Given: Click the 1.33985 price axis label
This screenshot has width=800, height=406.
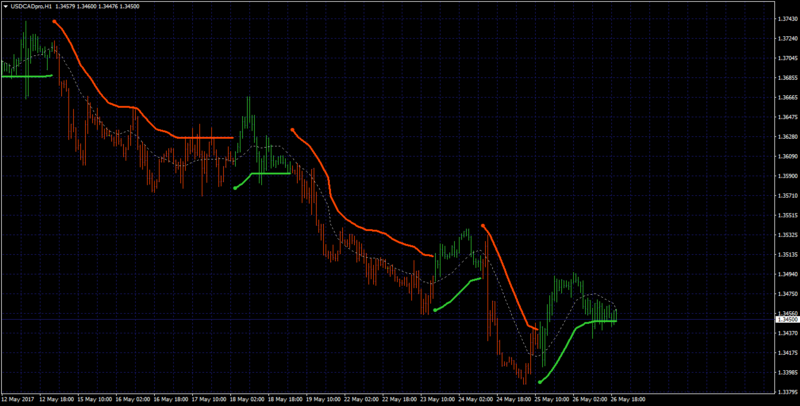Looking at the screenshot, I should point(786,373).
